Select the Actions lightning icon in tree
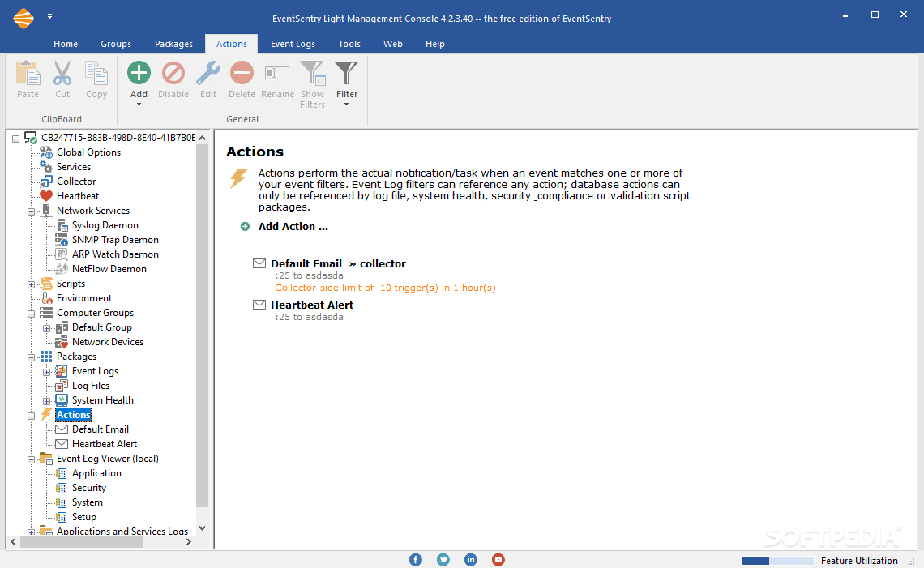Screen dimensions: 924x568 coord(46,415)
